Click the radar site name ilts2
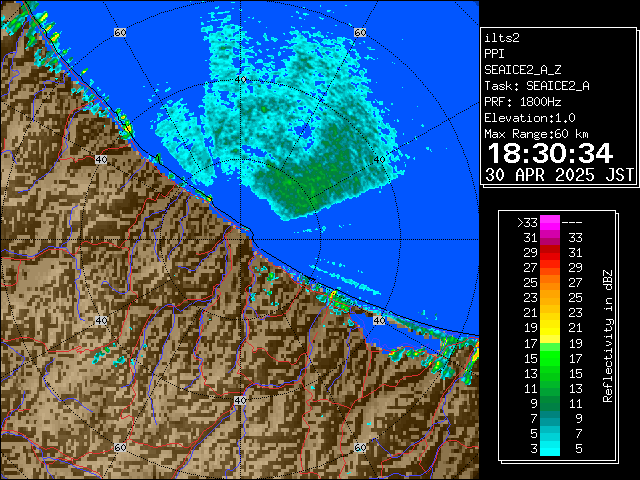Viewport: 640px width, 480px height. coord(502,38)
